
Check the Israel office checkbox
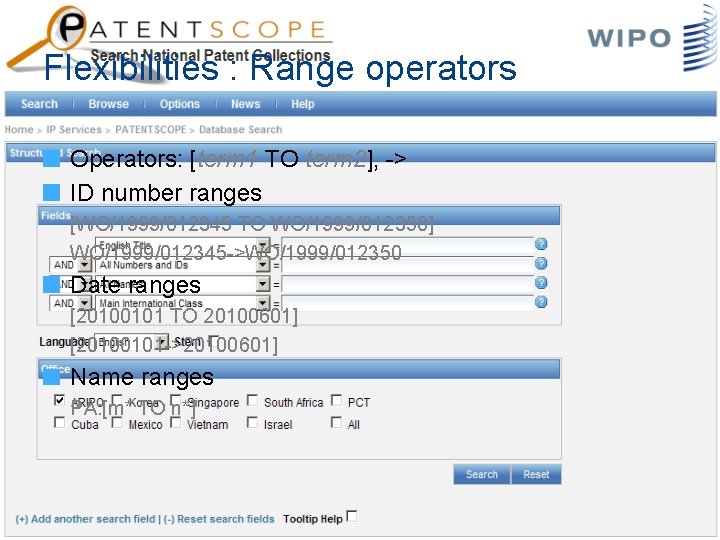252,422
